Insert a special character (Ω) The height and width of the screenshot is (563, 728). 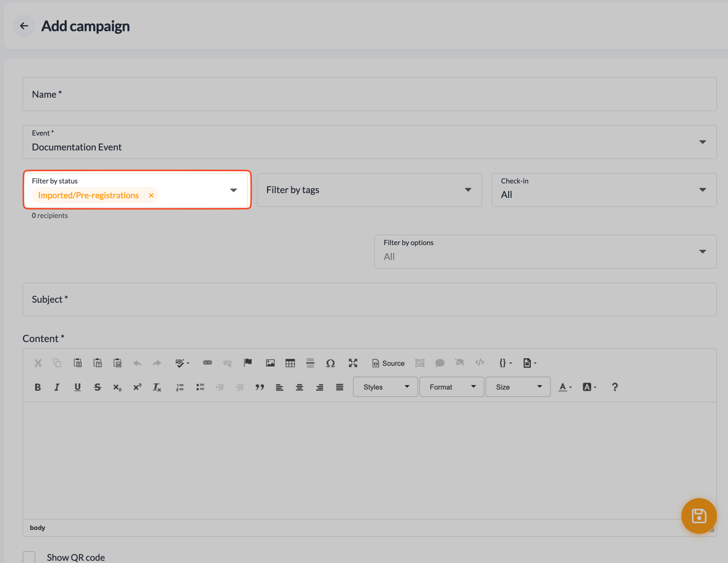pos(330,363)
